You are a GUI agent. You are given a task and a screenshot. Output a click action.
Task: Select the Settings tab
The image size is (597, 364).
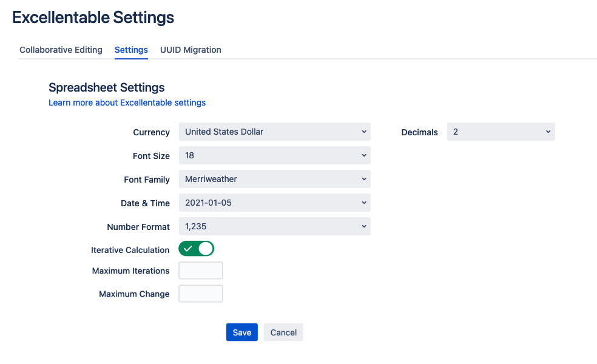click(131, 50)
